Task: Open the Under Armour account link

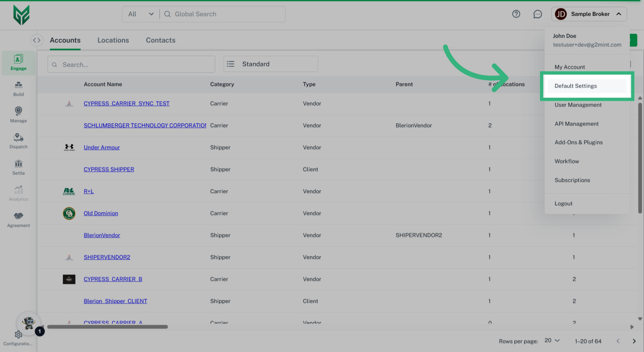Action: coord(102,147)
